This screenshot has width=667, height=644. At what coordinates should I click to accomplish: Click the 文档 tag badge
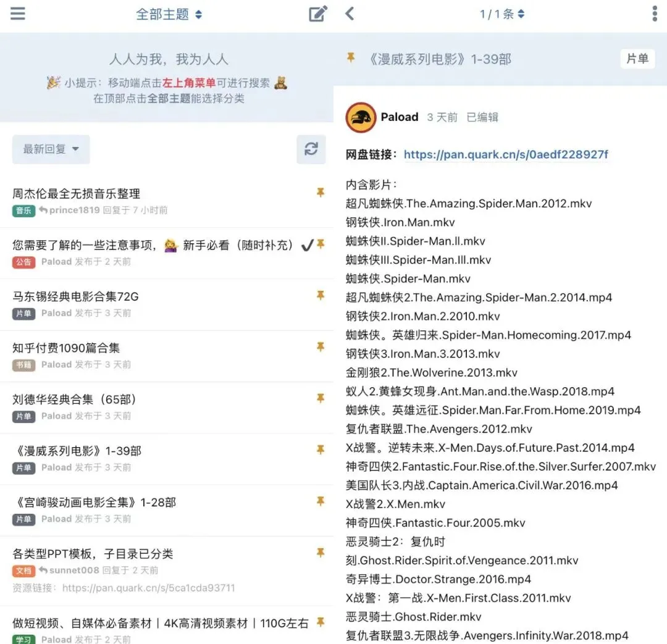tap(24, 571)
